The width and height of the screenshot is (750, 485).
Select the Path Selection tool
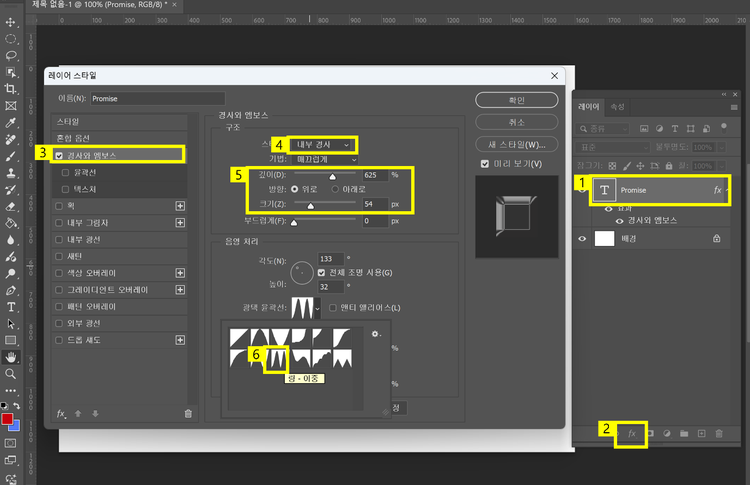pyautogui.click(x=11, y=324)
